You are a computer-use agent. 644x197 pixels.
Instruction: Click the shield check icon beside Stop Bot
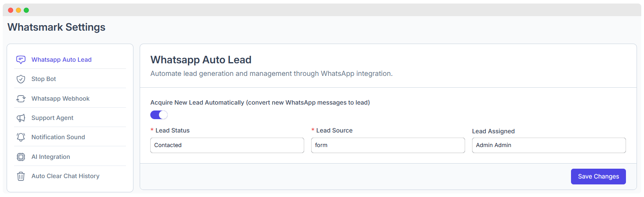pos(21,79)
